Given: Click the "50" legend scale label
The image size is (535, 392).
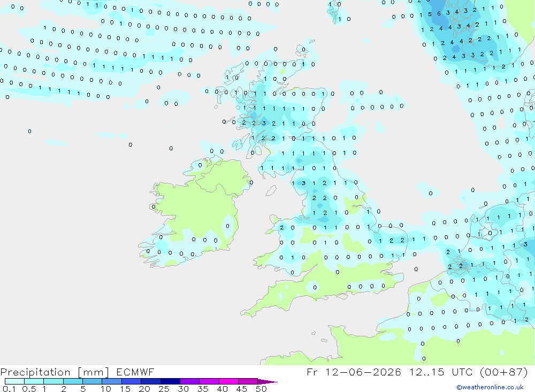Looking at the screenshot, I should point(261,389).
